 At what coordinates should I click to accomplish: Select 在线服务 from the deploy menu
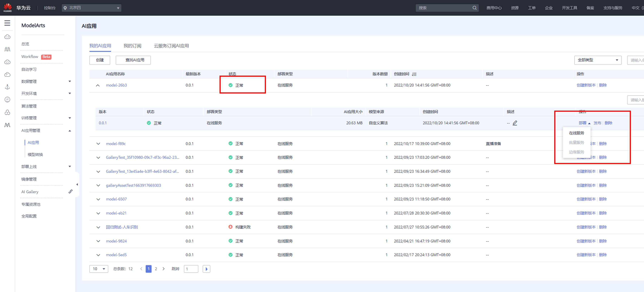576,133
